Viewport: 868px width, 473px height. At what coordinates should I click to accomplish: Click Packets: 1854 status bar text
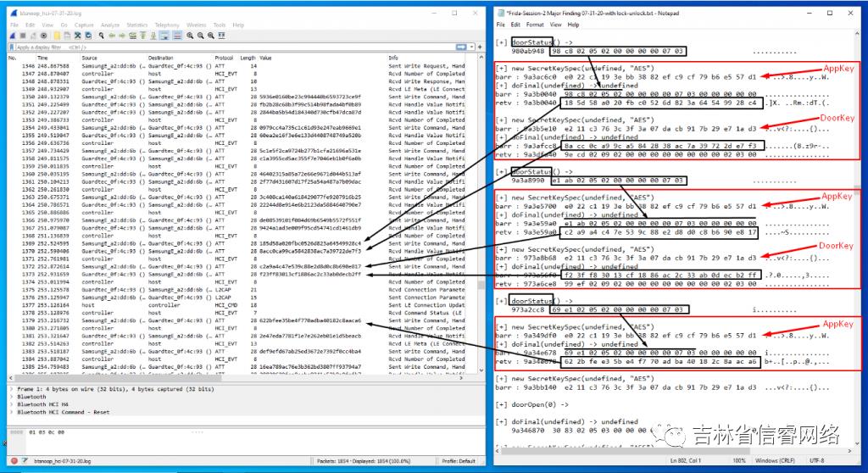coord(363,461)
